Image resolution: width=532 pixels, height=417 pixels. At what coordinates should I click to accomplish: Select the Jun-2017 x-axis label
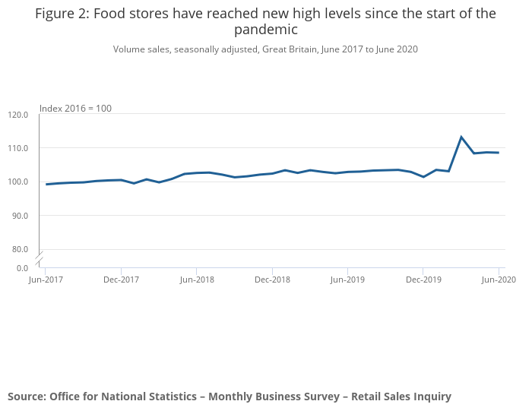46,280
